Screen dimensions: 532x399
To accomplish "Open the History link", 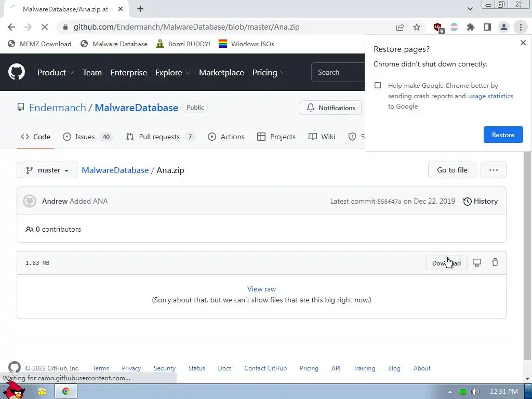I will (481, 201).
